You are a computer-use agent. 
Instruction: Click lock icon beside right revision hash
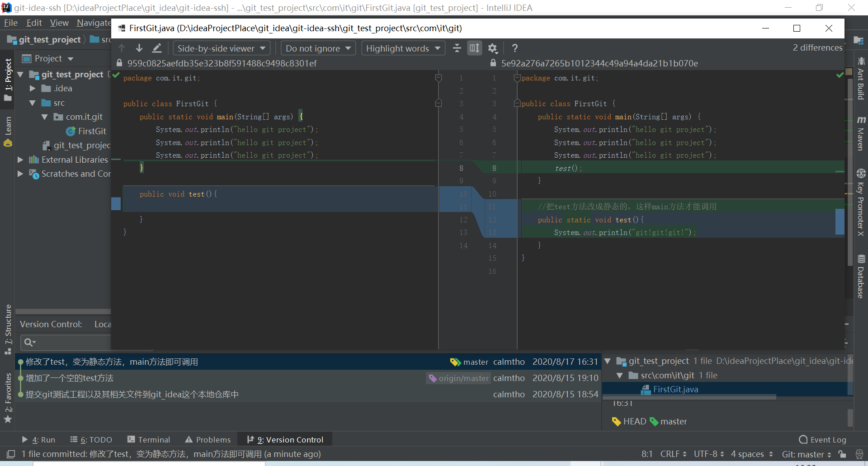pyautogui.click(x=493, y=63)
